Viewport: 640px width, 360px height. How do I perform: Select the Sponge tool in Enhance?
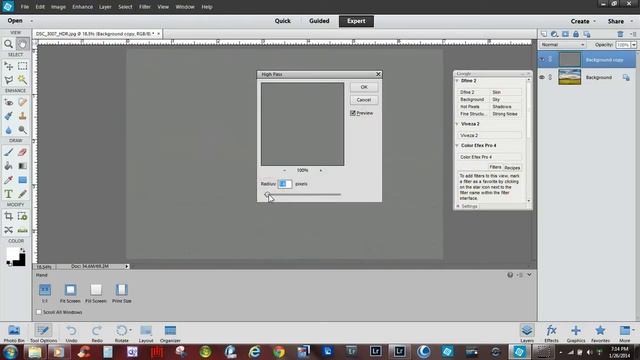(x=22, y=130)
